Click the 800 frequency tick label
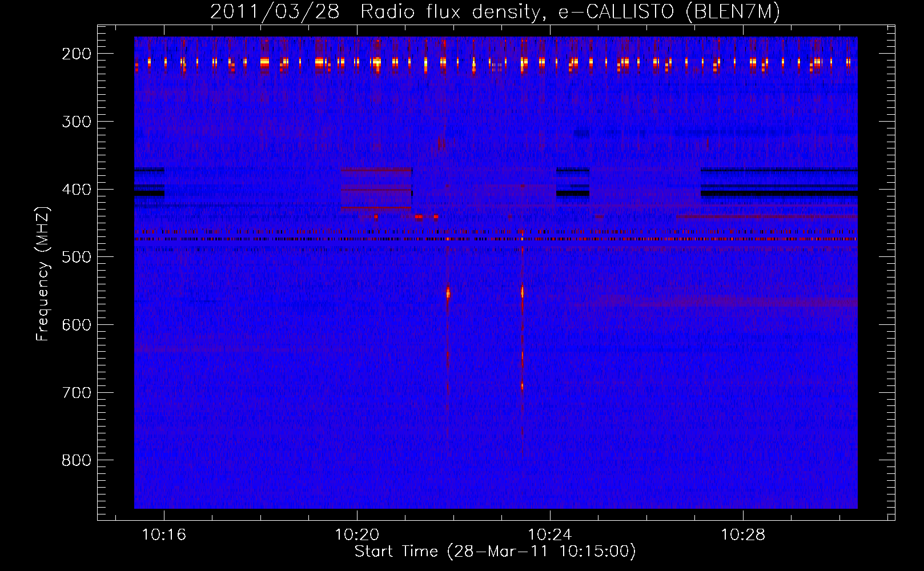Viewport: 924px width, 571px height. 77,460
